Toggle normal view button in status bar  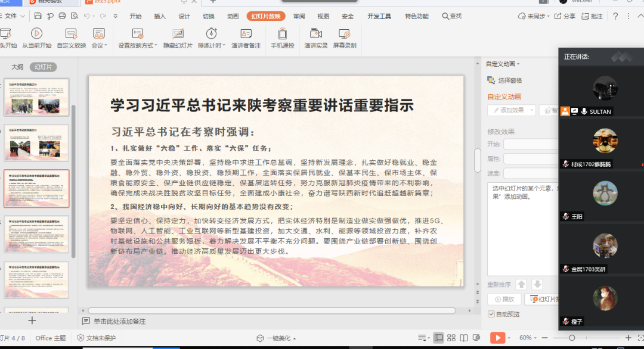[438, 338]
